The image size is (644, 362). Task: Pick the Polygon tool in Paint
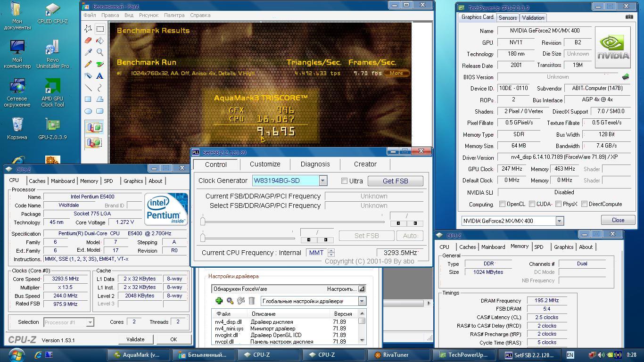click(x=100, y=99)
